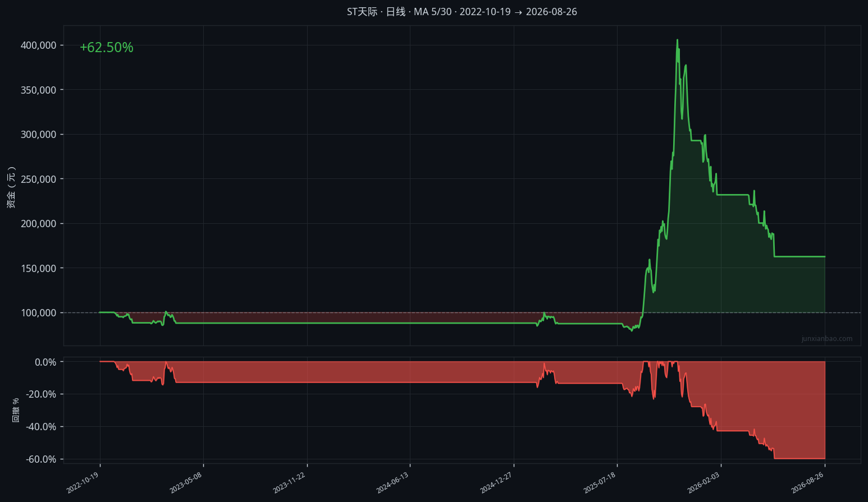Select the 2023-05-08 date axis label
The height and width of the screenshot is (502, 868).
[186, 482]
